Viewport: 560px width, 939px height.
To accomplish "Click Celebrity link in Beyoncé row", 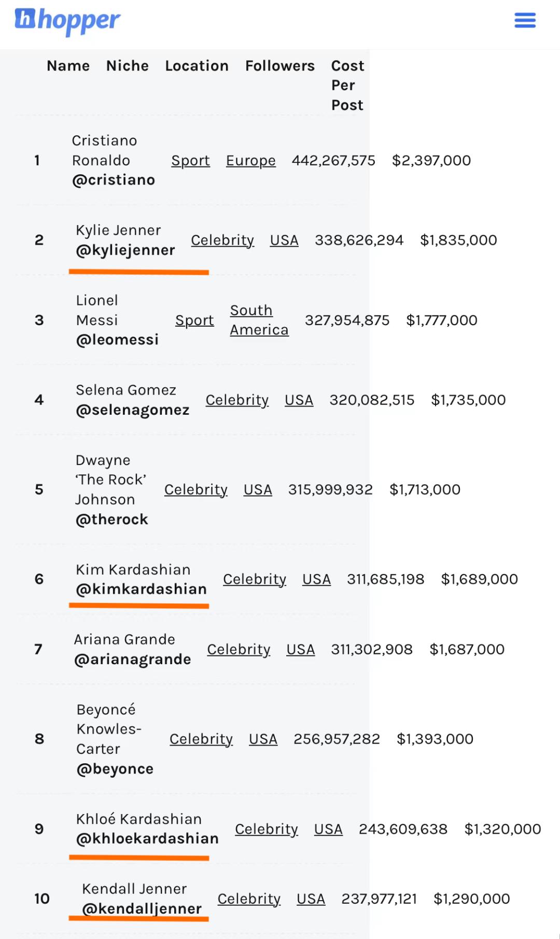I will [x=201, y=739].
